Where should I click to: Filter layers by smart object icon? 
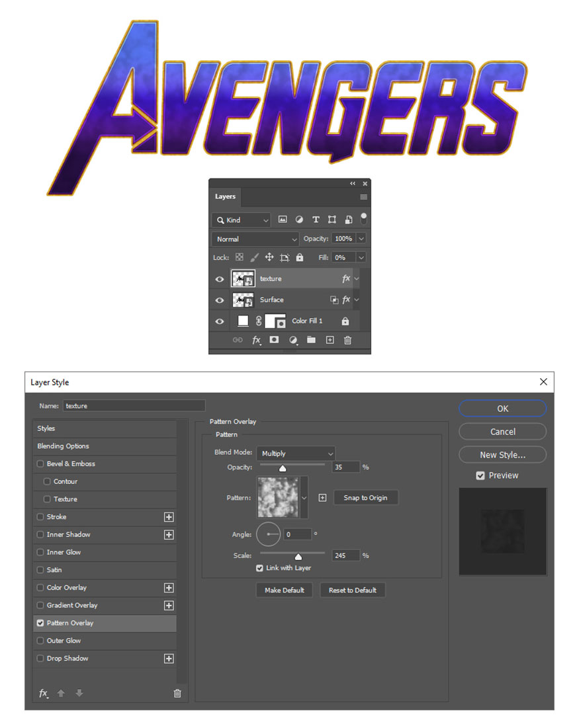tap(349, 220)
